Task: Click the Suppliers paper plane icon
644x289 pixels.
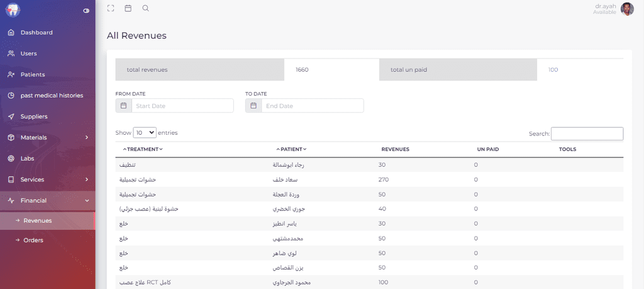Action: click(x=11, y=116)
